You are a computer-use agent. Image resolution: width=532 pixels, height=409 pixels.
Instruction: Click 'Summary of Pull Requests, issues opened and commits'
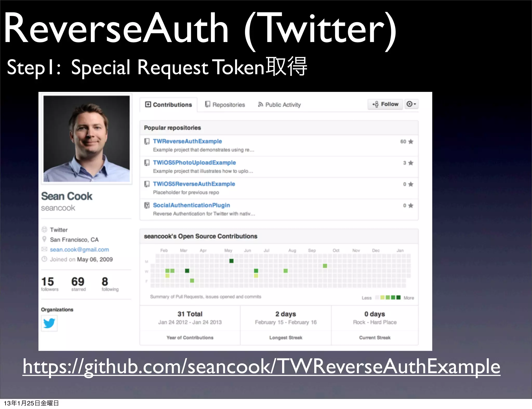[x=206, y=297]
